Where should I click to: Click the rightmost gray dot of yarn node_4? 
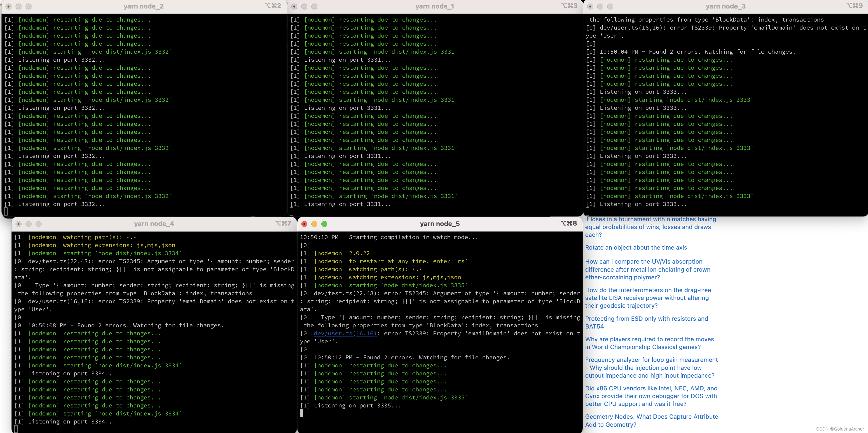coord(38,224)
